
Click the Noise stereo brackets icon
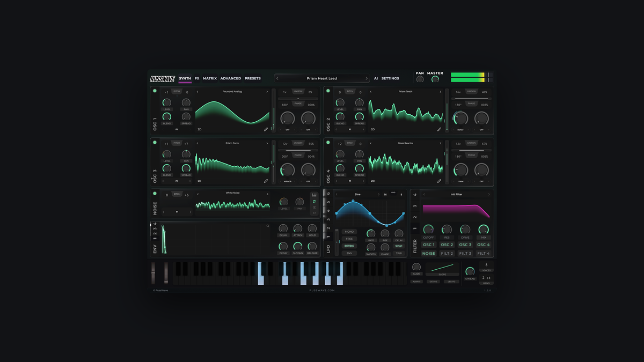314,213
